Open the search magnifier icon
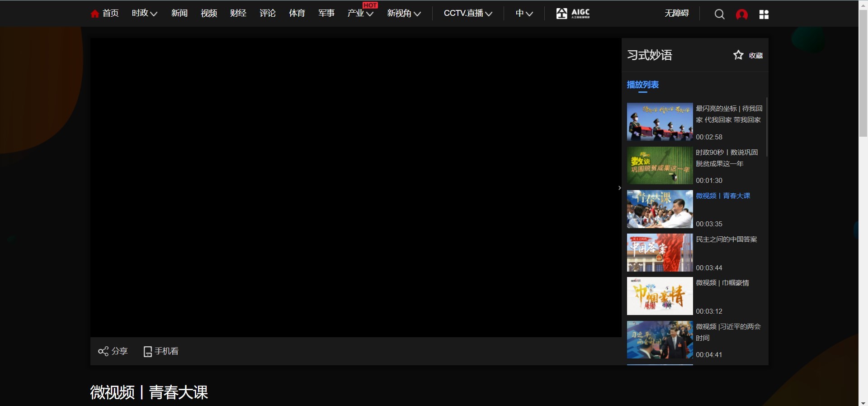 click(x=719, y=14)
